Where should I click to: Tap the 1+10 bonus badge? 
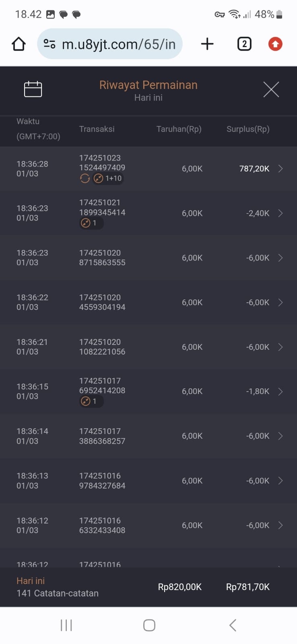pos(108,178)
